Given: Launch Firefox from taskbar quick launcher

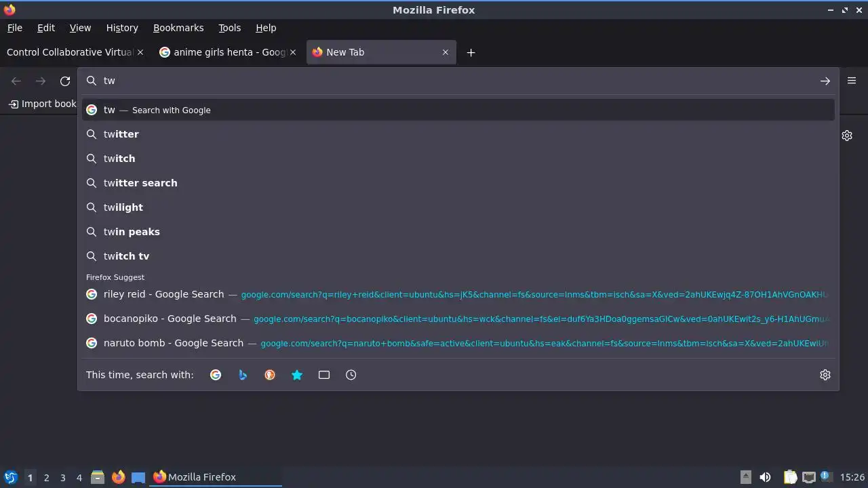Looking at the screenshot, I should coord(118,477).
